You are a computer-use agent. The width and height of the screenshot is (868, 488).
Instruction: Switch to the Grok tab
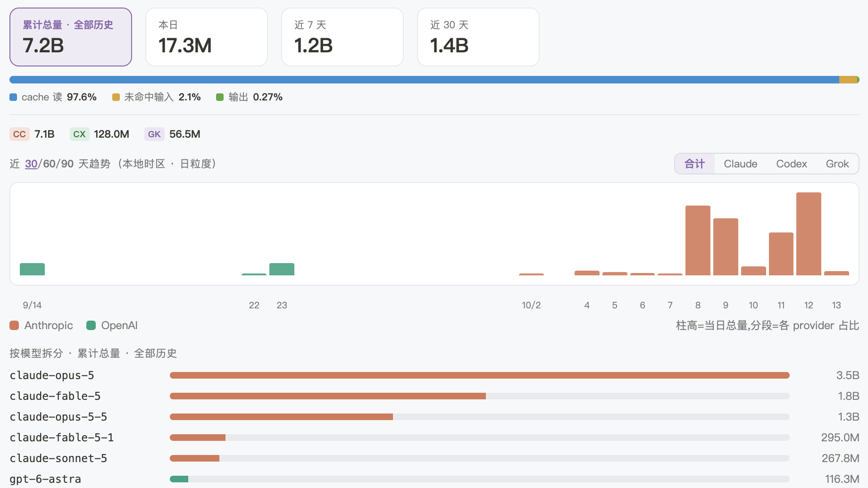(x=837, y=164)
